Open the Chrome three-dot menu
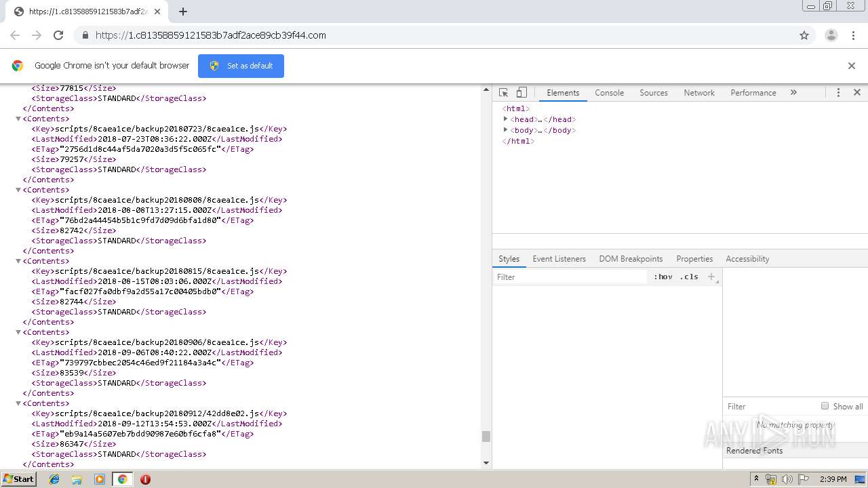Viewport: 868px width, 488px height. point(854,35)
